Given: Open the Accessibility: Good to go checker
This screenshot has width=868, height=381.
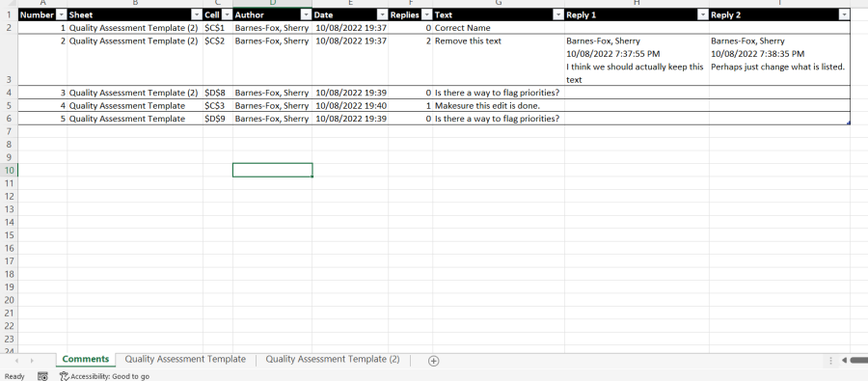Looking at the screenshot, I should pyautogui.click(x=104, y=376).
